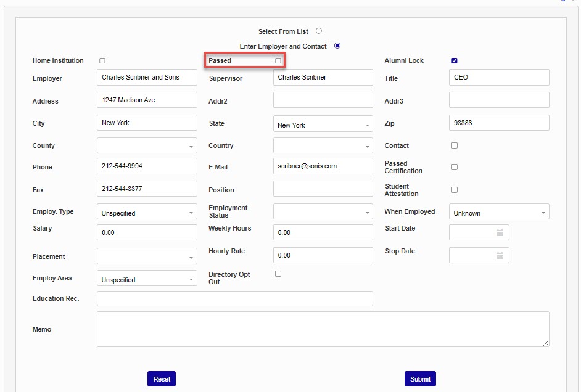
Task: Open the Stop Date calendar picker
Action: click(500, 256)
